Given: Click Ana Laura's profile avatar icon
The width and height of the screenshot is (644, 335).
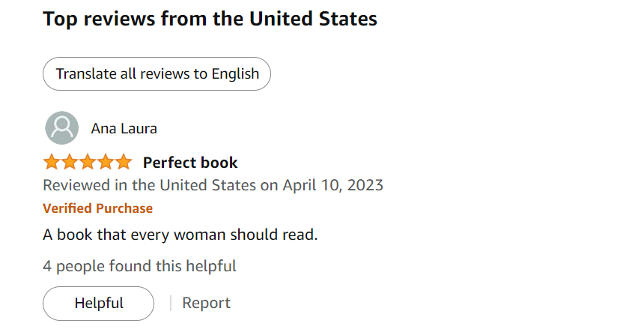Looking at the screenshot, I should [x=61, y=128].
